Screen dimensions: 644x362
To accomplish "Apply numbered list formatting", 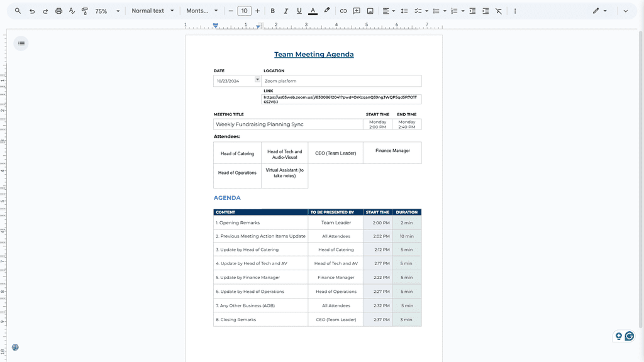I will (x=454, y=11).
